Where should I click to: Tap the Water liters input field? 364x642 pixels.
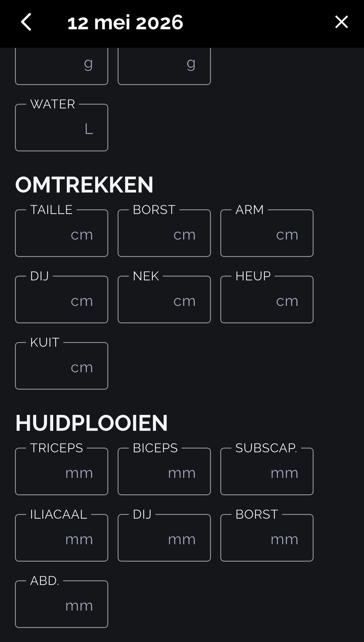pyautogui.click(x=62, y=128)
